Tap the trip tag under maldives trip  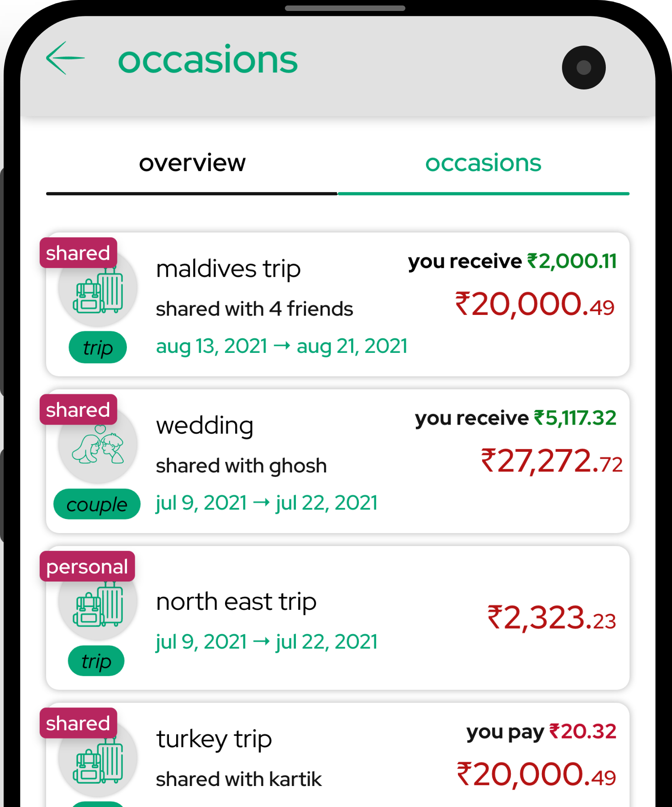pyautogui.click(x=98, y=347)
